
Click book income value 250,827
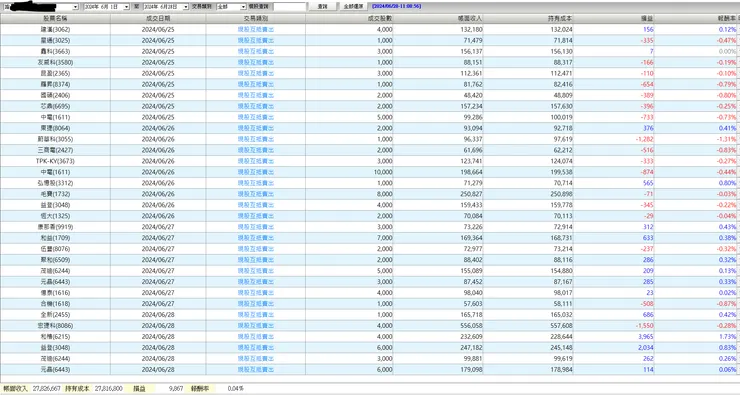pos(471,194)
